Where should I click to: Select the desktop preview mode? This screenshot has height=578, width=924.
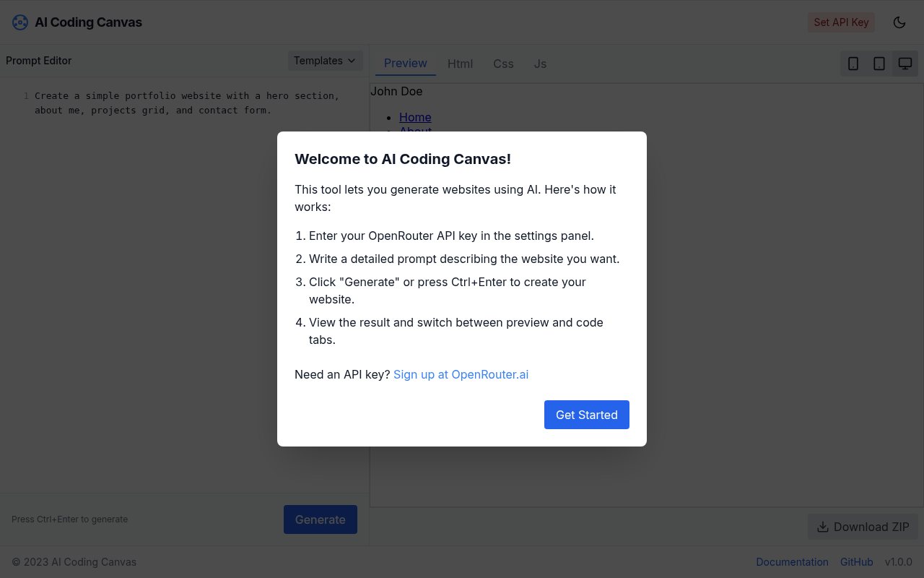[905, 64]
